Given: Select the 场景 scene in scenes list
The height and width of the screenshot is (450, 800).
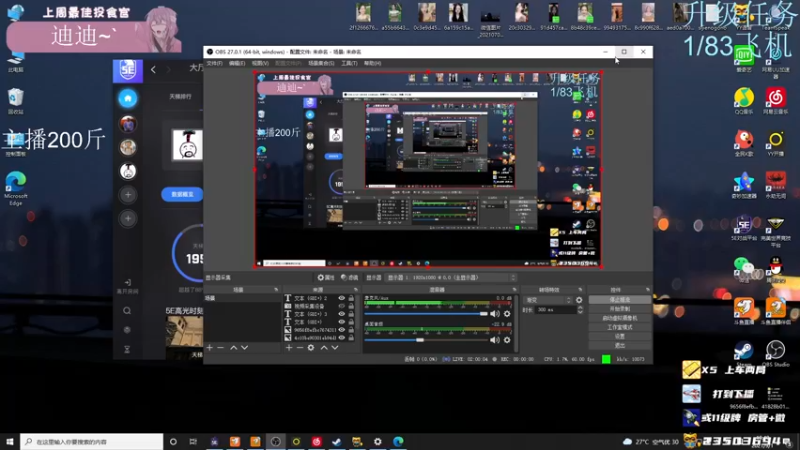Looking at the screenshot, I should tap(241, 298).
